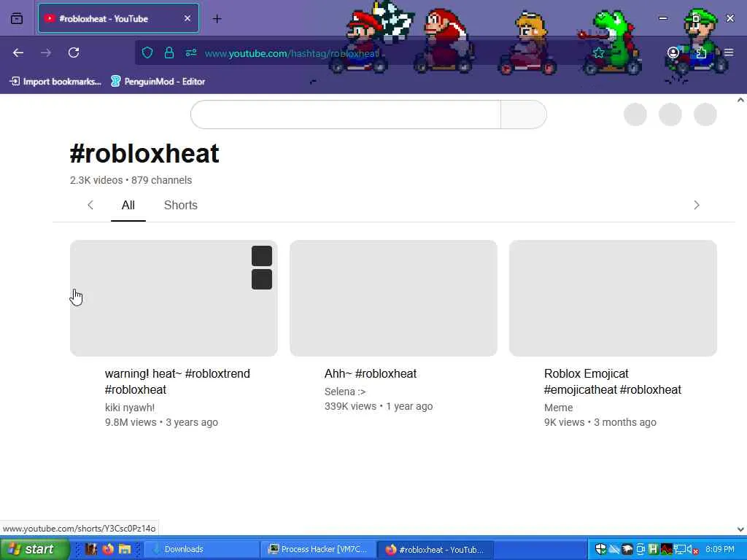Viewport: 747px width, 560px height.
Task: Click the youtube.com URL in address bar
Action: click(x=292, y=53)
